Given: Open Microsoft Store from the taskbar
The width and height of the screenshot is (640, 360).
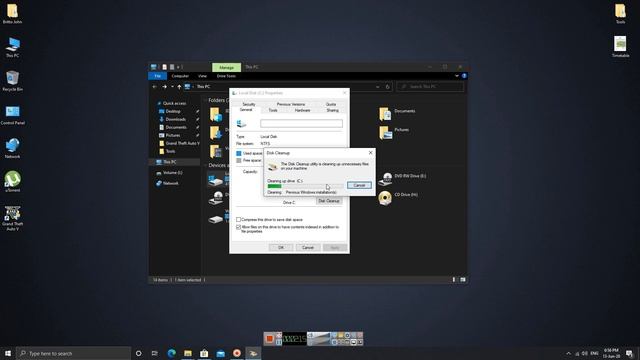Looking at the screenshot, I should (204, 353).
